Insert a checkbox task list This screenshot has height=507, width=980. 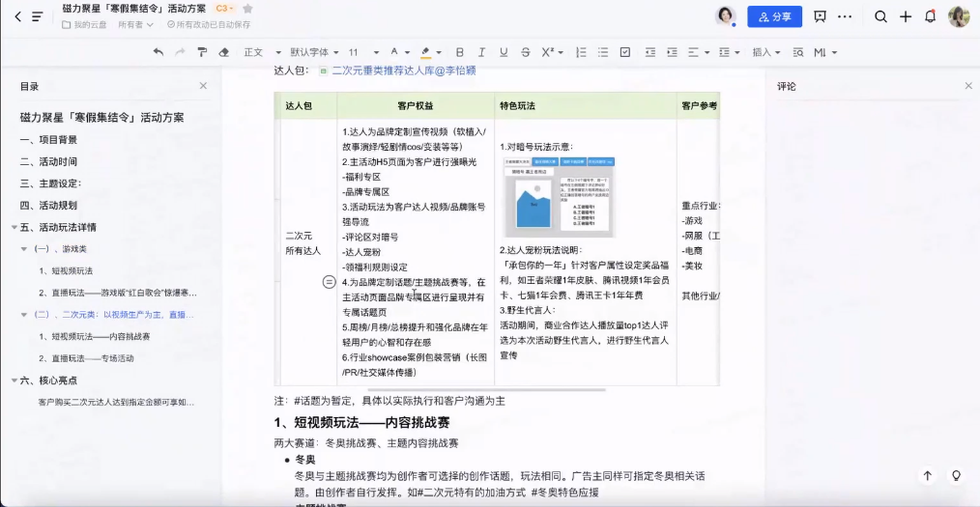pos(625,52)
